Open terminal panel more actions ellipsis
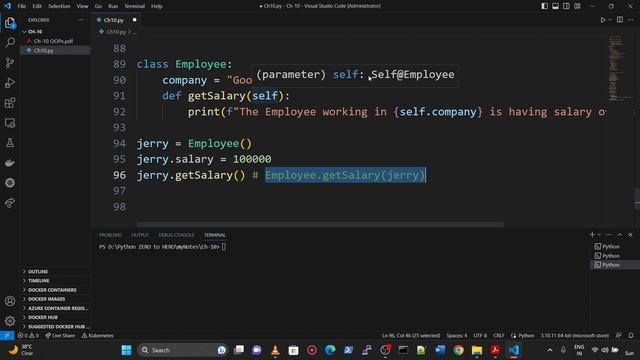This screenshot has height=360, width=640. point(609,235)
